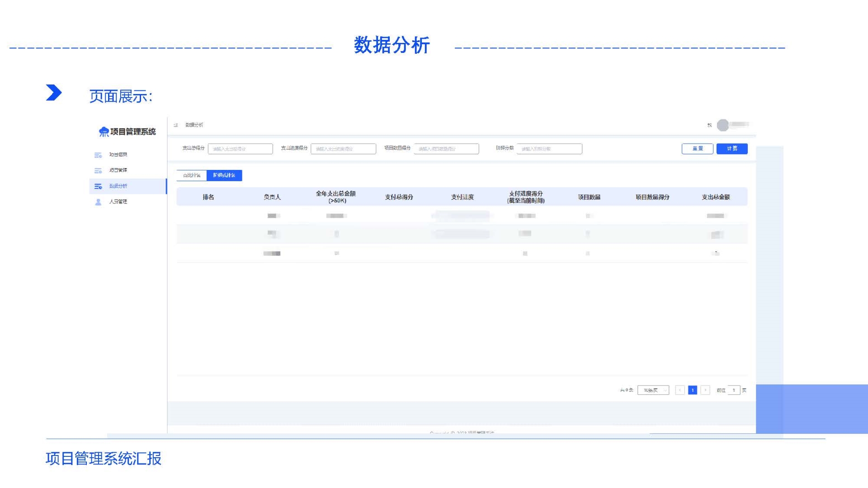Click the 人员管理 person icon
868x488 pixels.
98,202
